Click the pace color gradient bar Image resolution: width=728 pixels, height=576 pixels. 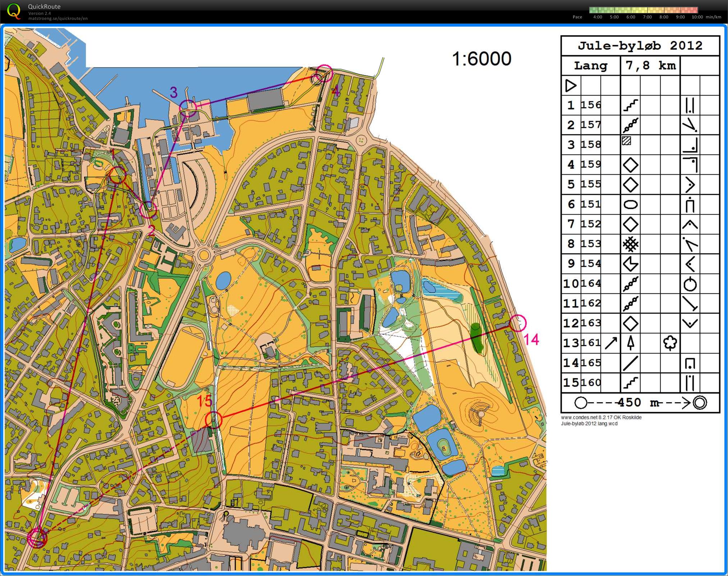pos(644,10)
